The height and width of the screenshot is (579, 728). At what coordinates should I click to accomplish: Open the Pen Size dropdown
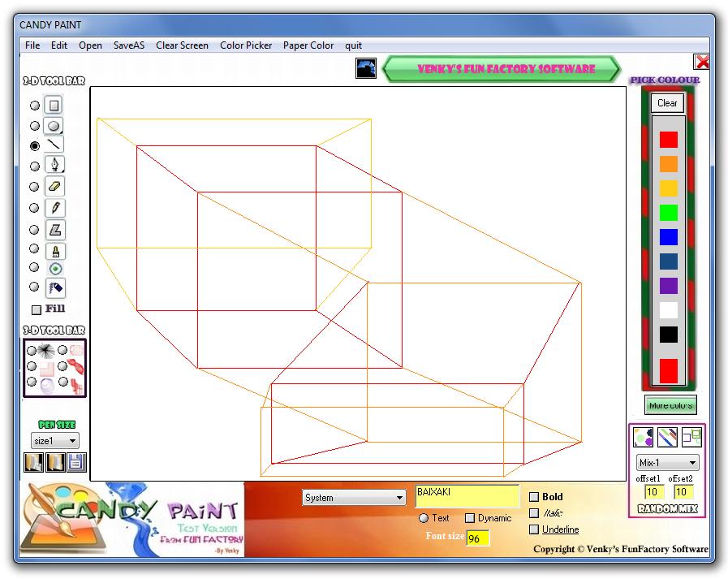[x=54, y=440]
